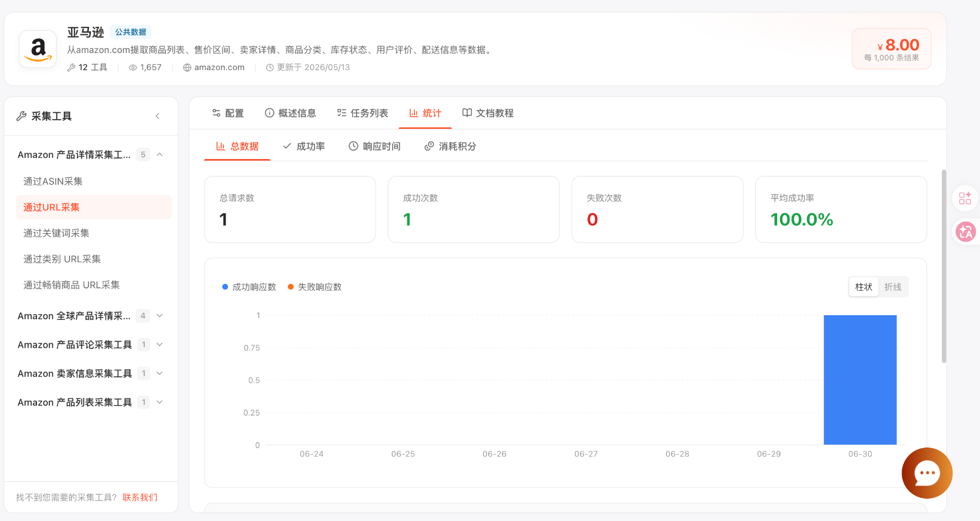Click the translate floating icon

click(x=966, y=232)
